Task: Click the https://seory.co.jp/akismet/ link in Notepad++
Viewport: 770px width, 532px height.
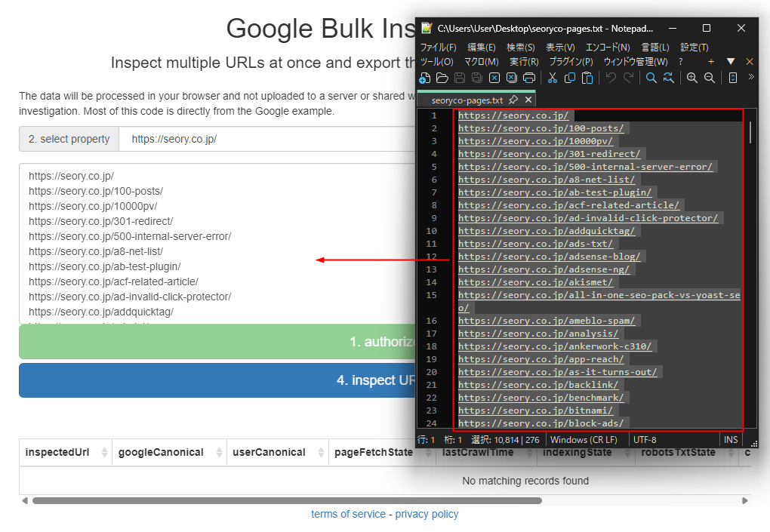Action: click(535, 282)
